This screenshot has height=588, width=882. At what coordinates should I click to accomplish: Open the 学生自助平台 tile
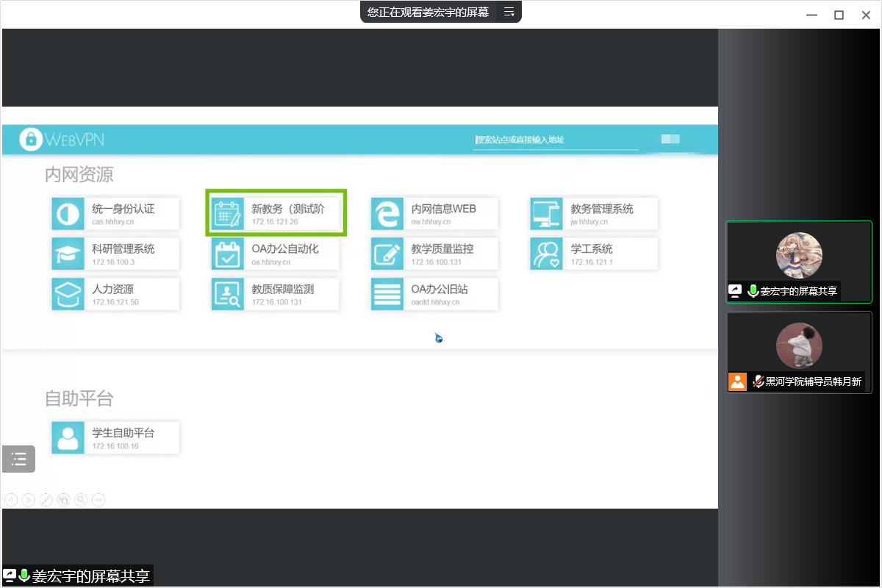point(115,437)
